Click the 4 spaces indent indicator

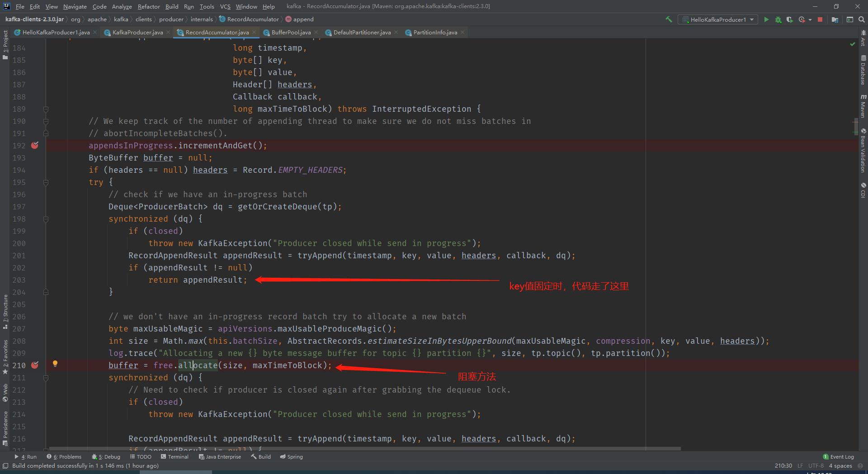click(x=840, y=466)
